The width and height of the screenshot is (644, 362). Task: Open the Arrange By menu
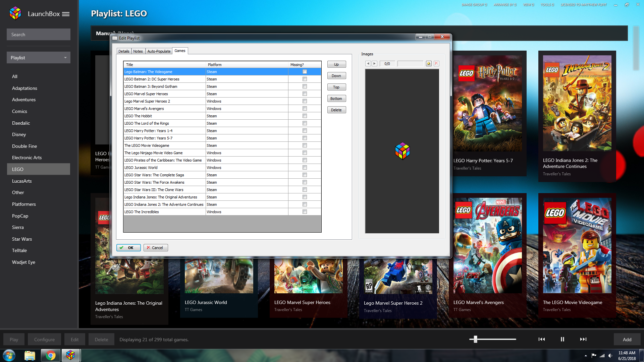click(505, 5)
